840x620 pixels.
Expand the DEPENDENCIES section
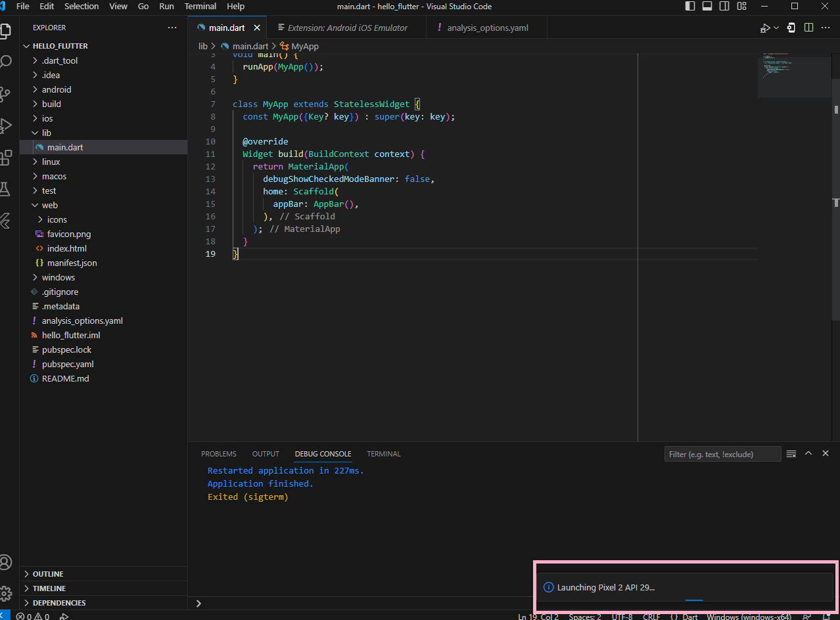[103, 603]
